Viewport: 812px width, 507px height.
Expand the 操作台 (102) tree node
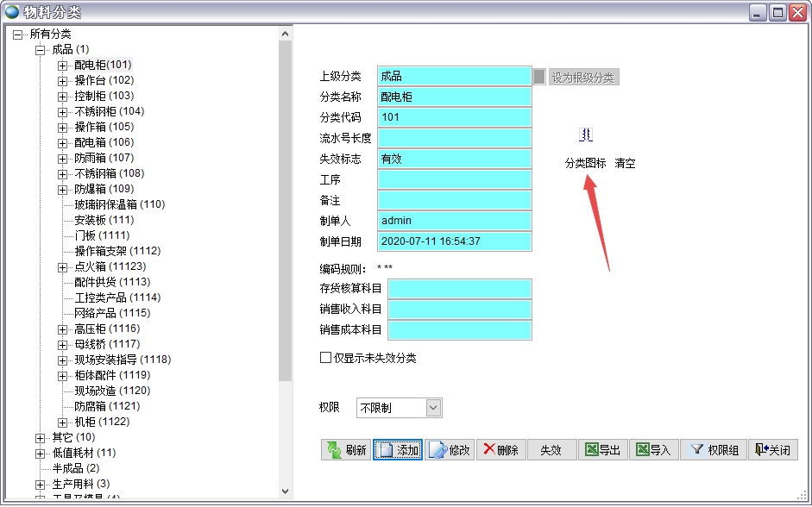(x=62, y=80)
